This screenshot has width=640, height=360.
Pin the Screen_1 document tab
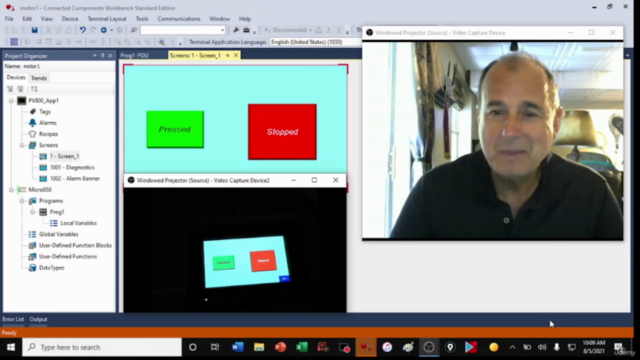click(x=228, y=55)
